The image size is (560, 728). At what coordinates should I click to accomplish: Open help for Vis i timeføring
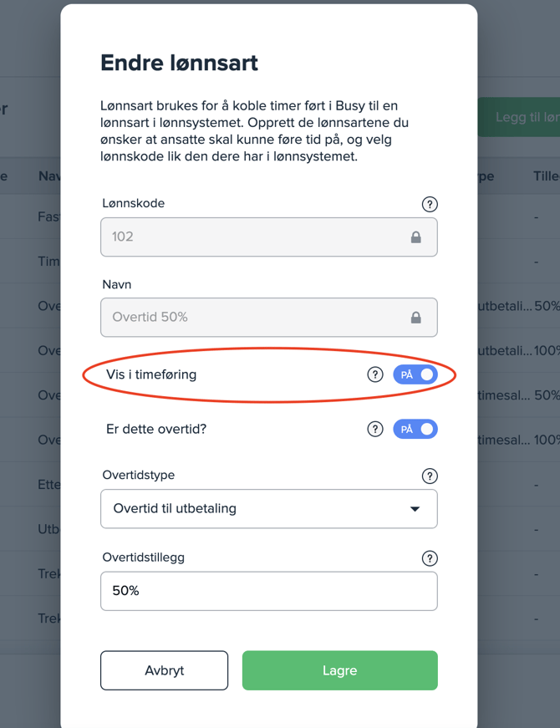[x=375, y=374]
